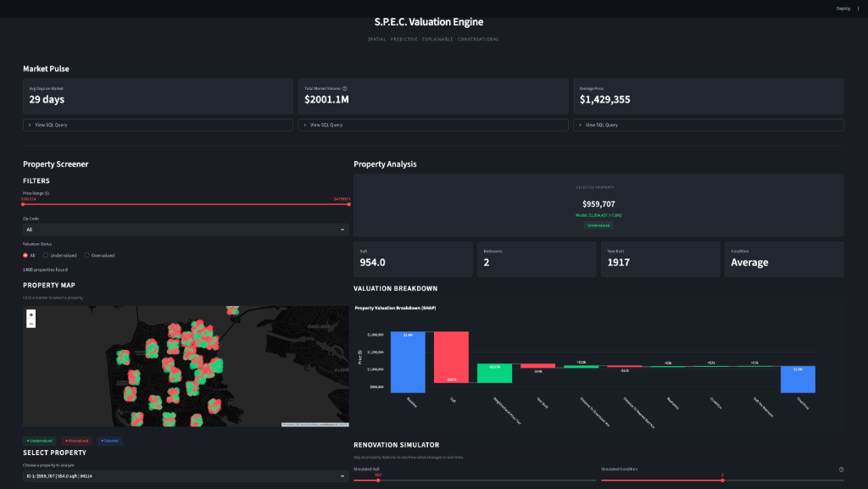
Task: Select the 'All' valuation status radio
Action: click(25, 255)
